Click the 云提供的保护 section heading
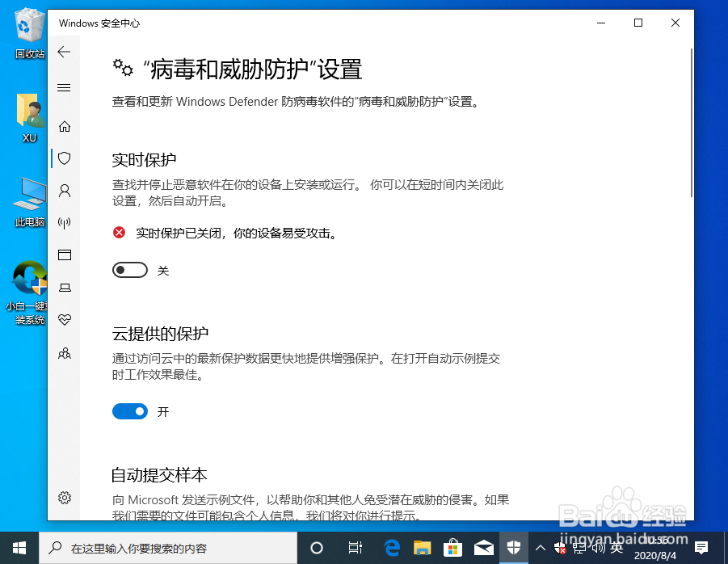728x564 pixels. 160,333
